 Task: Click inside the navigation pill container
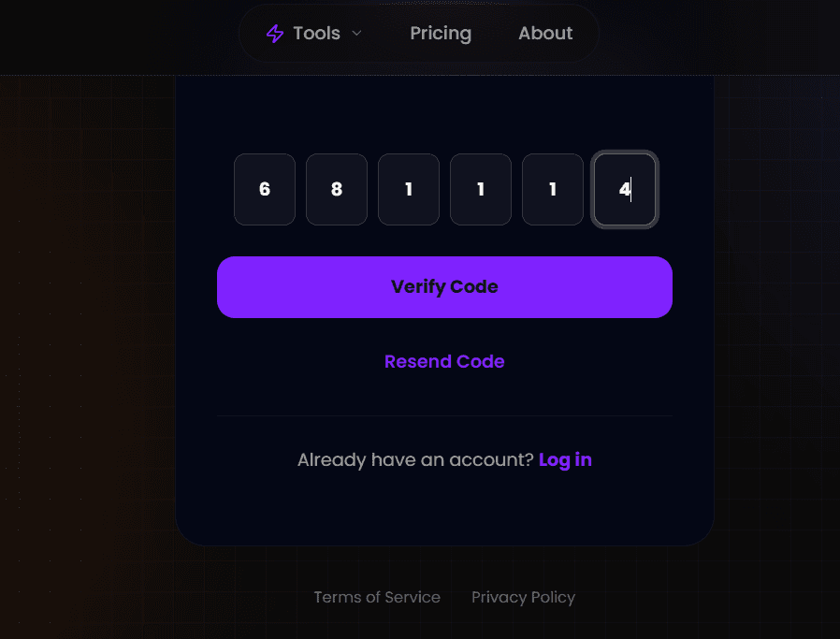coord(419,33)
